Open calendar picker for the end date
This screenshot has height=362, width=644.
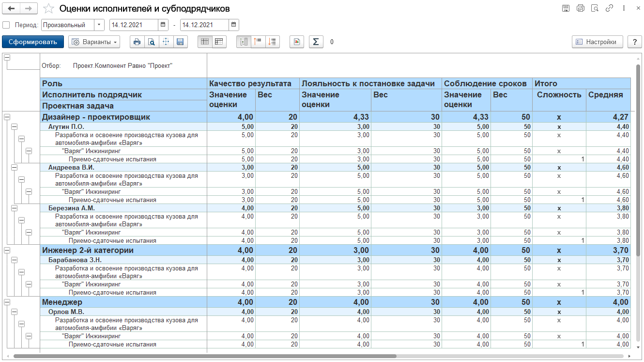point(233,25)
